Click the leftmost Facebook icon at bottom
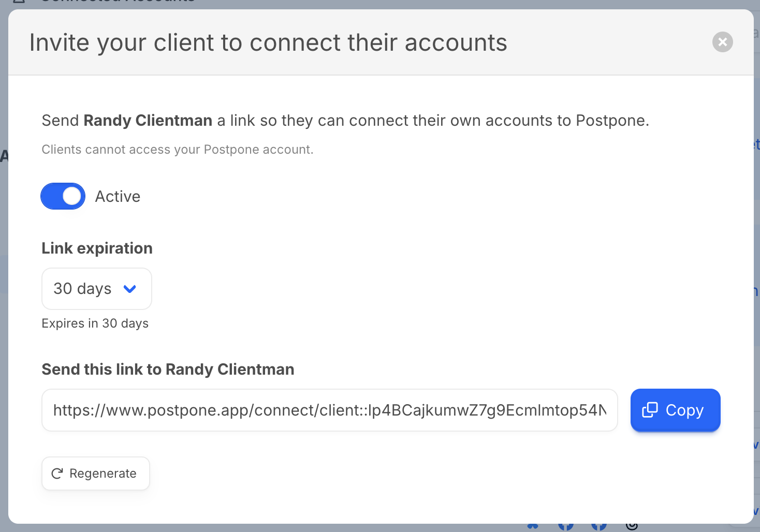Screen dimensions: 760x532 click(x=566, y=527)
